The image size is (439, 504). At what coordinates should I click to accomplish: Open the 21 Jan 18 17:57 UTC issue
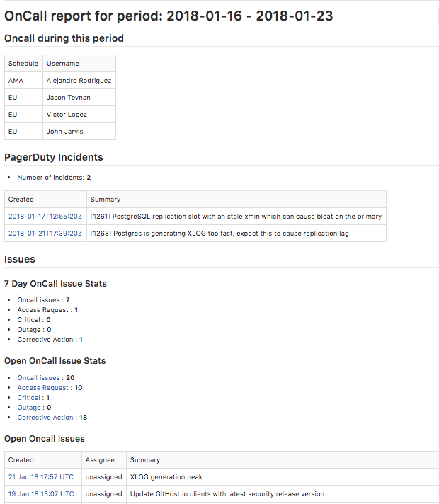pos(41,477)
